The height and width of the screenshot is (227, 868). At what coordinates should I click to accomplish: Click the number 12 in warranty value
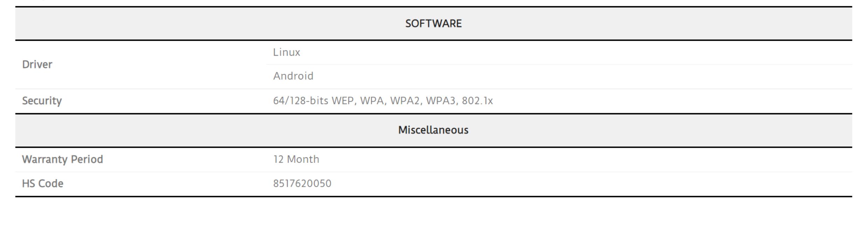click(x=279, y=159)
